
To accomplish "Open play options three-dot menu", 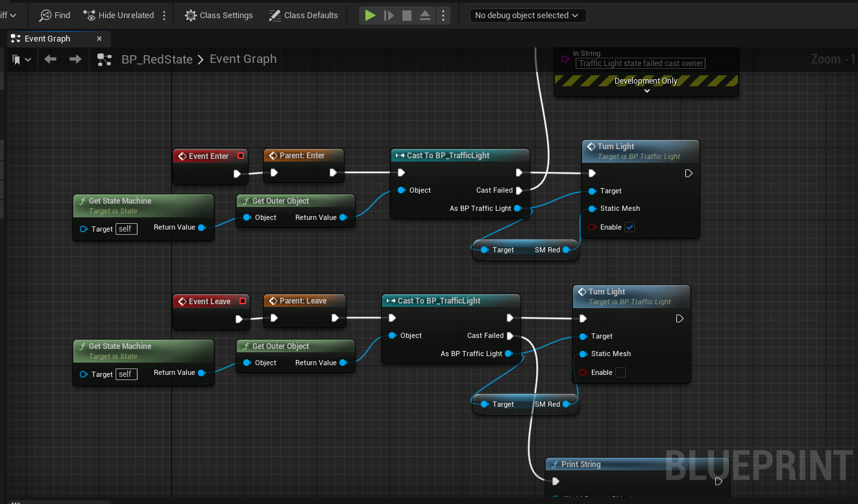I will (x=443, y=15).
